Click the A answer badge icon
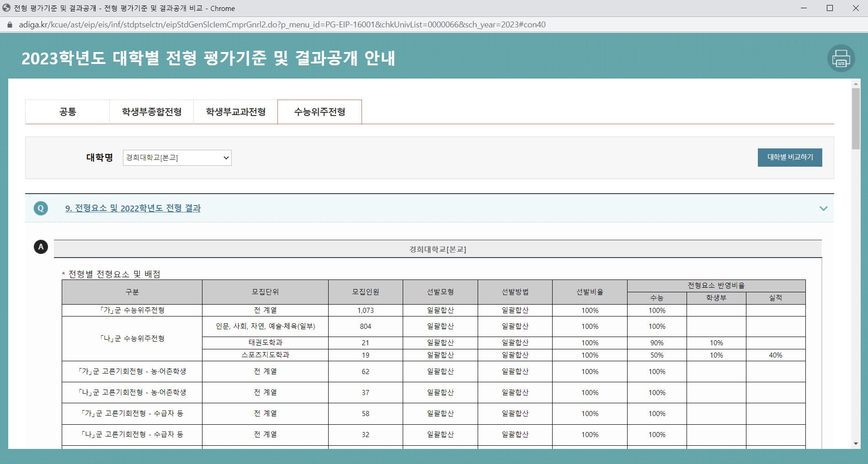Screen dimensions: 868x464 [x=41, y=247]
